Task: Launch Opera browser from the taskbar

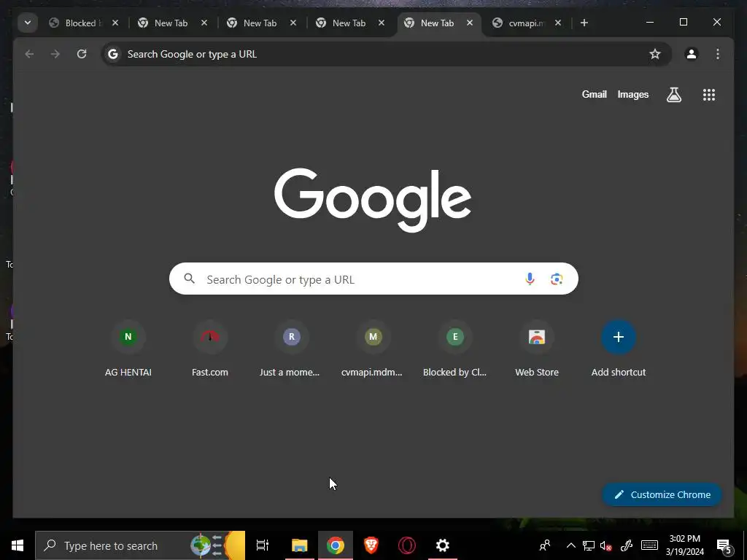Action: coord(407,545)
